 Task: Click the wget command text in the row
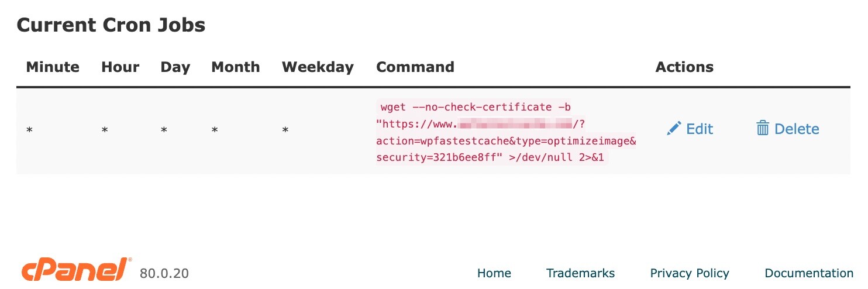(506, 133)
